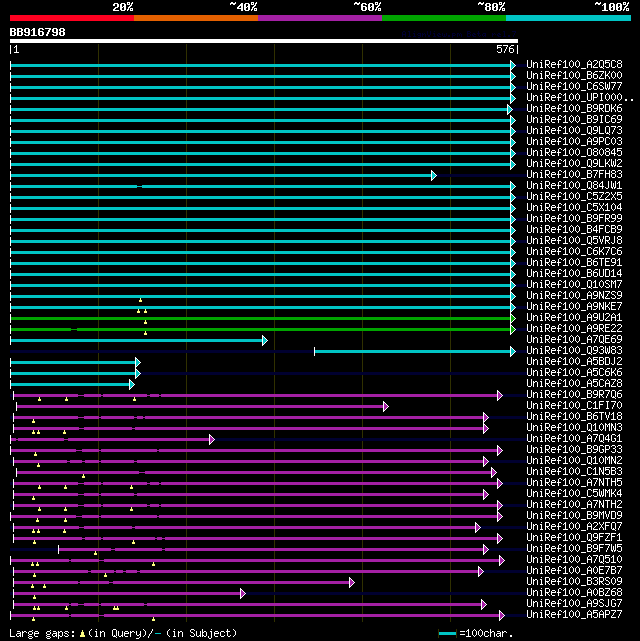Select the UniRef100_C1FI70 label

click(x=574, y=406)
